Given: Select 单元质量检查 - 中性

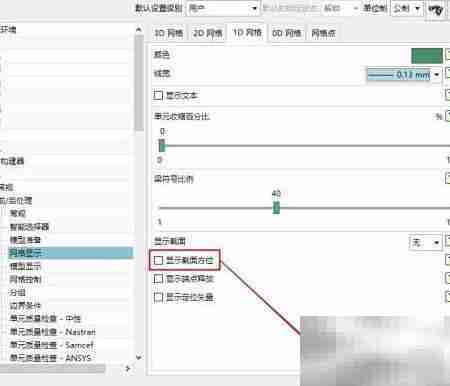Looking at the screenshot, I should tap(45, 318).
